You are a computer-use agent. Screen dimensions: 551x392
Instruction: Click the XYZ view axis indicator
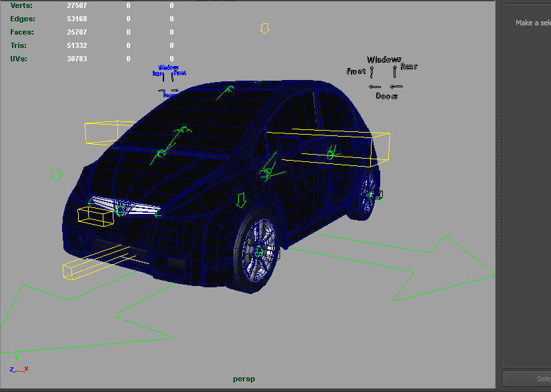tap(18, 364)
